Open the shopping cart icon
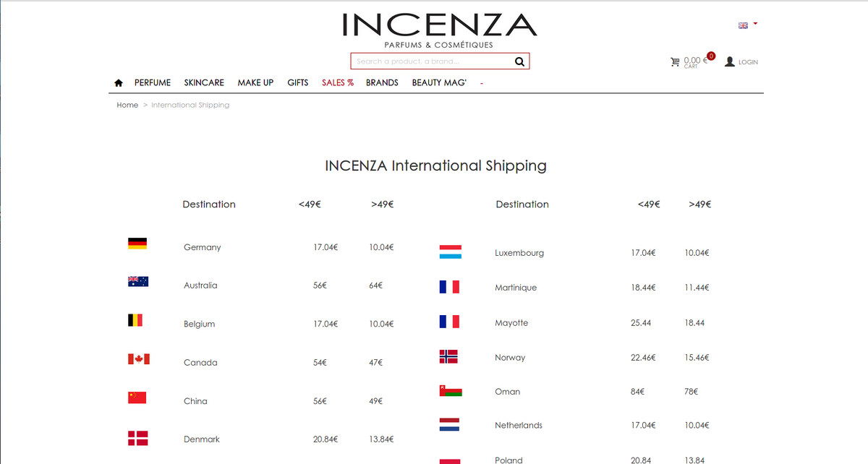868x464 pixels. (x=675, y=62)
